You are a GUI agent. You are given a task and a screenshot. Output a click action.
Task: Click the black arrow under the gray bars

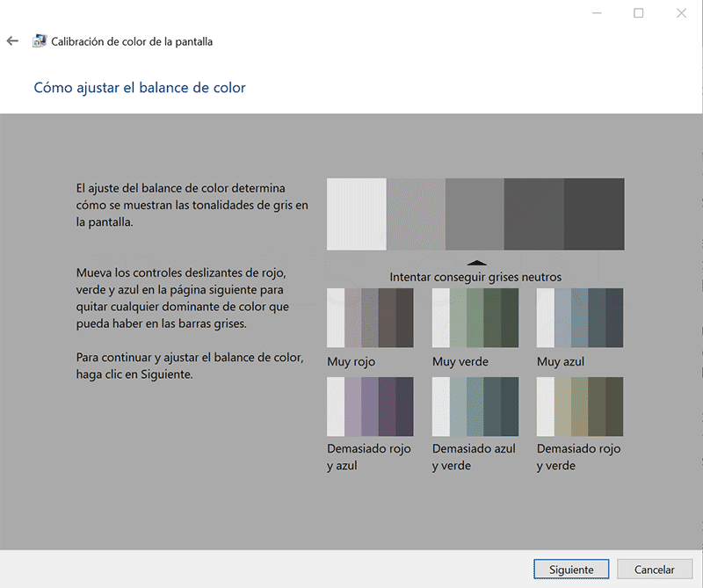tap(476, 263)
